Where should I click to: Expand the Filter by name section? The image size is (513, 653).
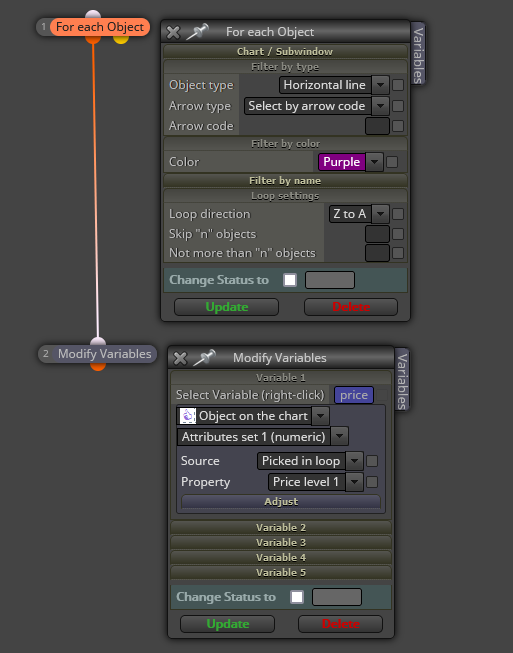(285, 180)
